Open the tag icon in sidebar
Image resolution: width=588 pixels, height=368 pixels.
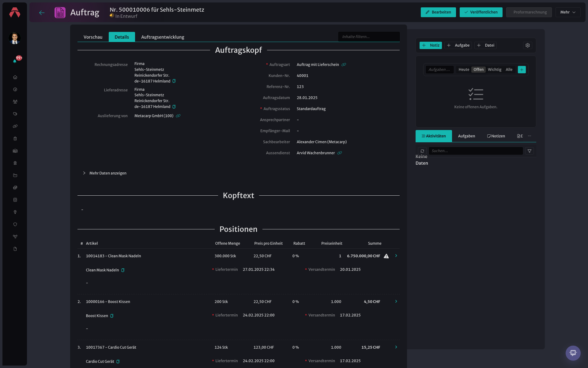click(x=15, y=114)
